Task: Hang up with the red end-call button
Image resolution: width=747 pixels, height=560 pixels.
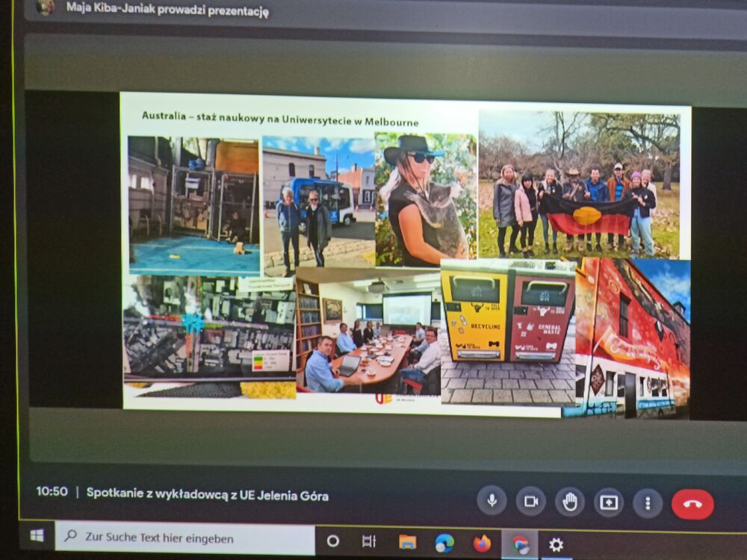Action: 692,504
